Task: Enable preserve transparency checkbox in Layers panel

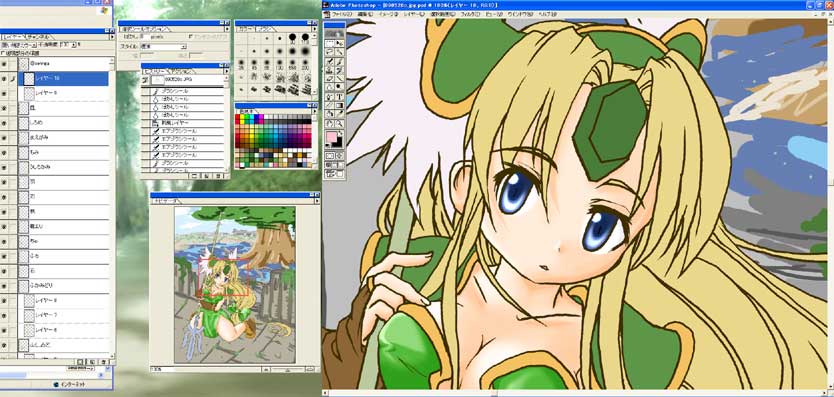Action: coord(3,53)
